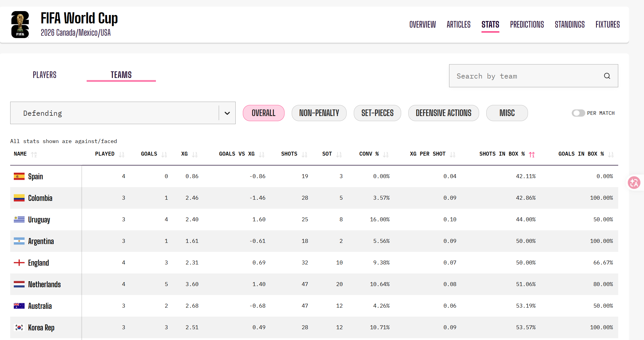The image size is (644, 340).
Task: Select the Non-Penalty filter pill
Action: pos(319,113)
